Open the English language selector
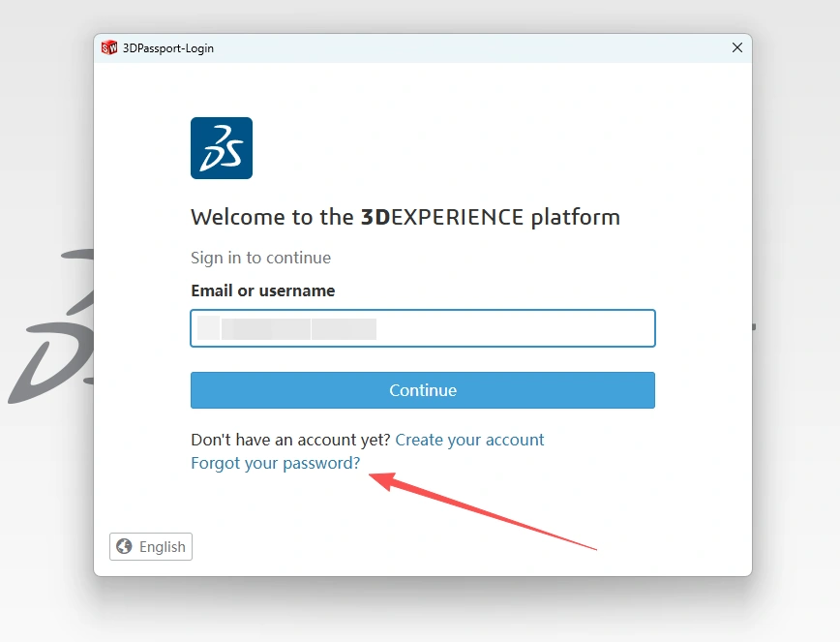This screenshot has width=840, height=642. tap(151, 546)
